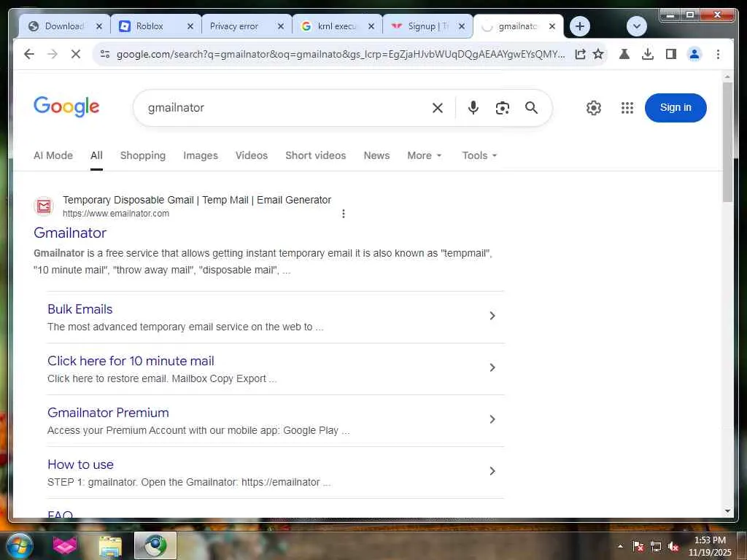Screen dimensions: 747x560
Task: Open Google quick settings gear
Action: 594,108
